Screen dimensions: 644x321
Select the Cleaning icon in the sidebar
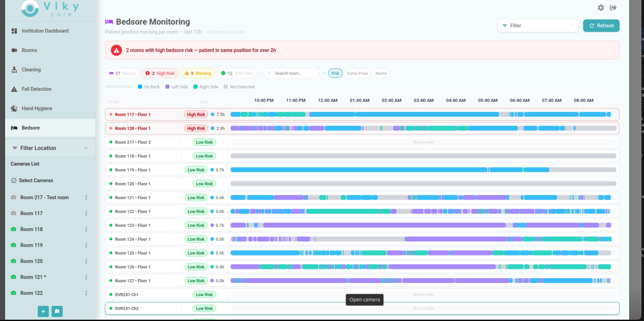14,69
